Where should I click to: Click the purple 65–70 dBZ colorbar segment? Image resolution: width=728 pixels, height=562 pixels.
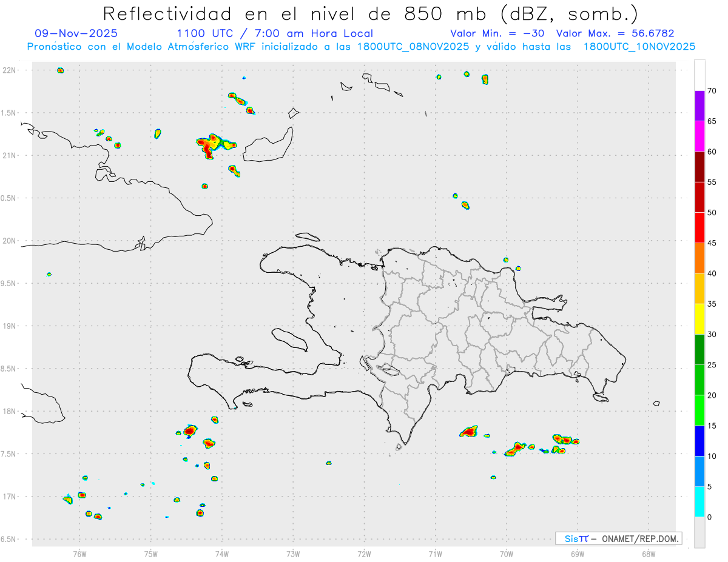point(699,106)
